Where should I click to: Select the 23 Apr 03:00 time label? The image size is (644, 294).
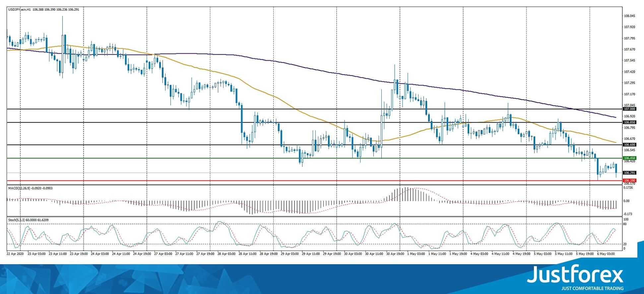click(37, 254)
